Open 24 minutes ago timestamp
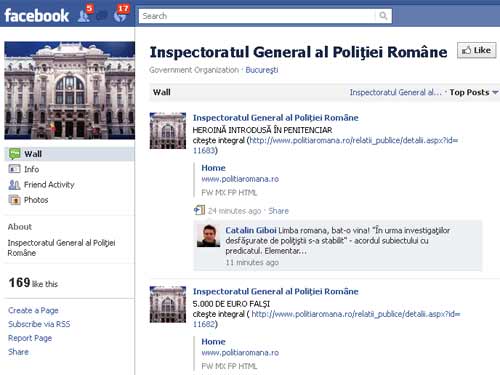 coord(234,211)
